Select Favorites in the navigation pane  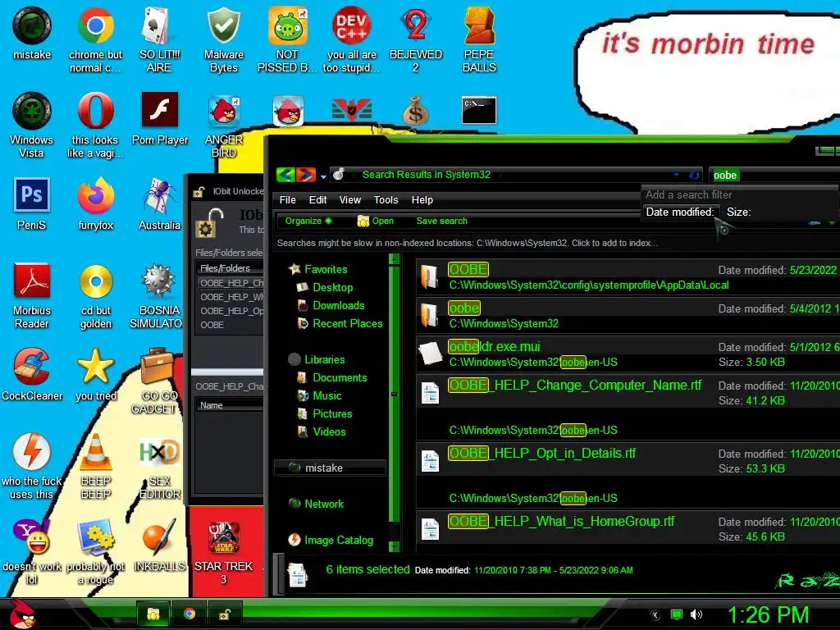tap(318, 269)
